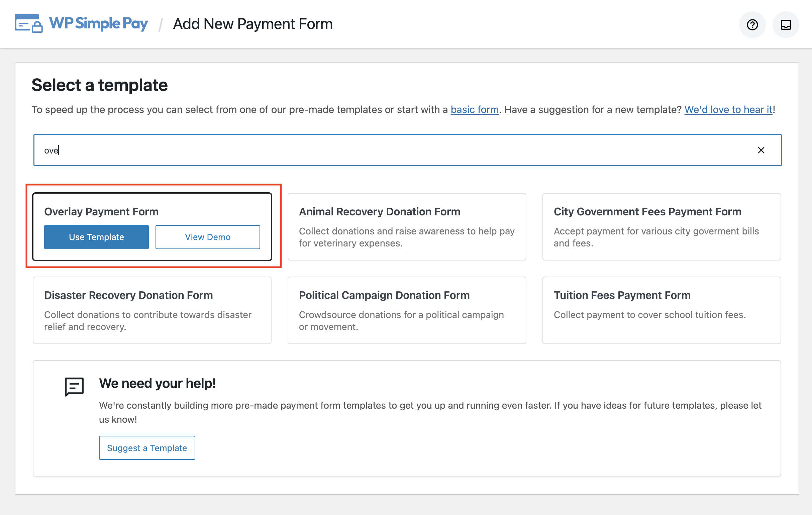Screen dimensions: 812x515
Task: Select the Animal Recovery Donation Form template
Action: click(x=406, y=227)
